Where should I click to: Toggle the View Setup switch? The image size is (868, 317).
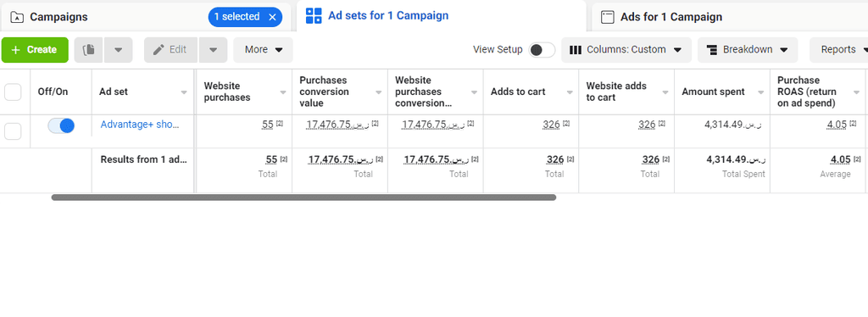[542, 50]
